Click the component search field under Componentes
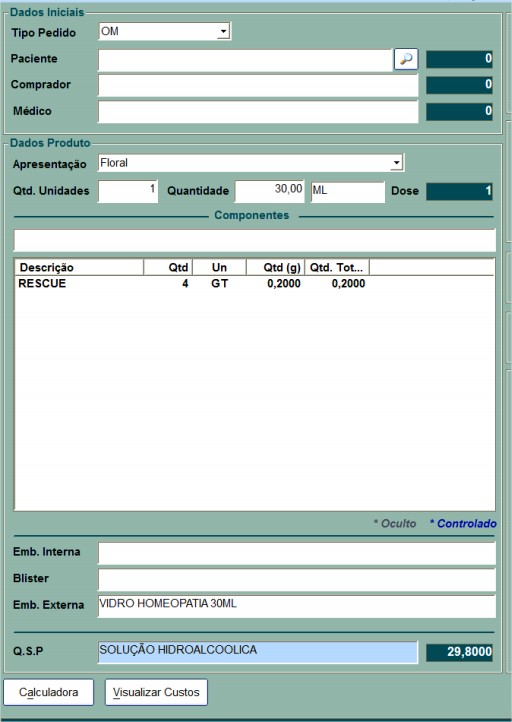This screenshot has height=722, width=512. coord(255,240)
